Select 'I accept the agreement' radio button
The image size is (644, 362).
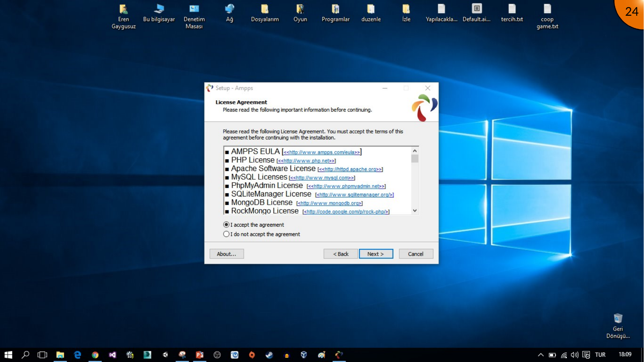[x=226, y=225]
